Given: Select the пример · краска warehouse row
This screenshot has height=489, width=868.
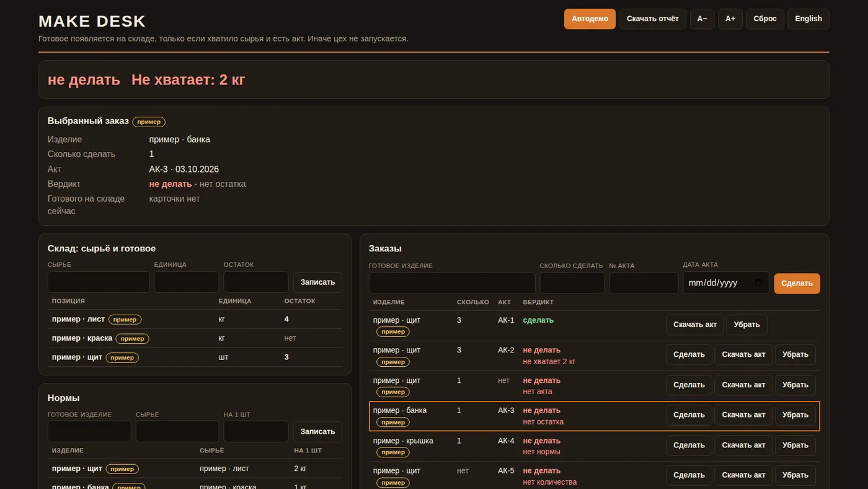Looking at the screenshot, I should point(195,338).
